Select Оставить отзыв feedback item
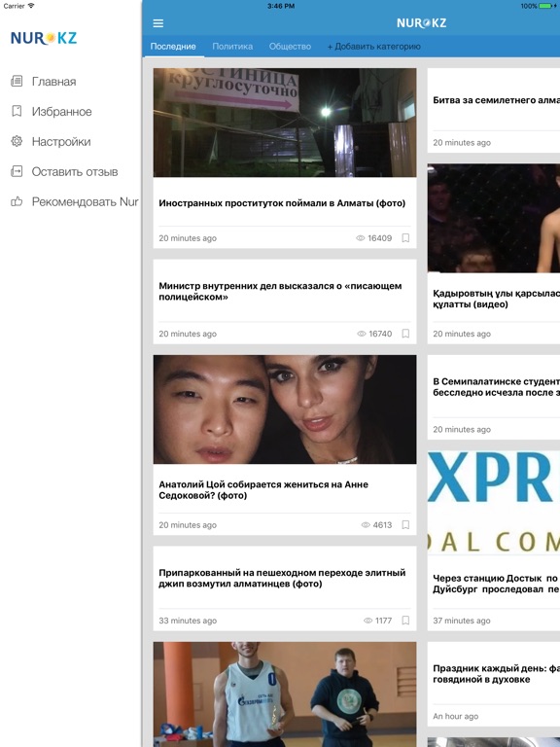Image resolution: width=560 pixels, height=747 pixels. tap(64, 171)
